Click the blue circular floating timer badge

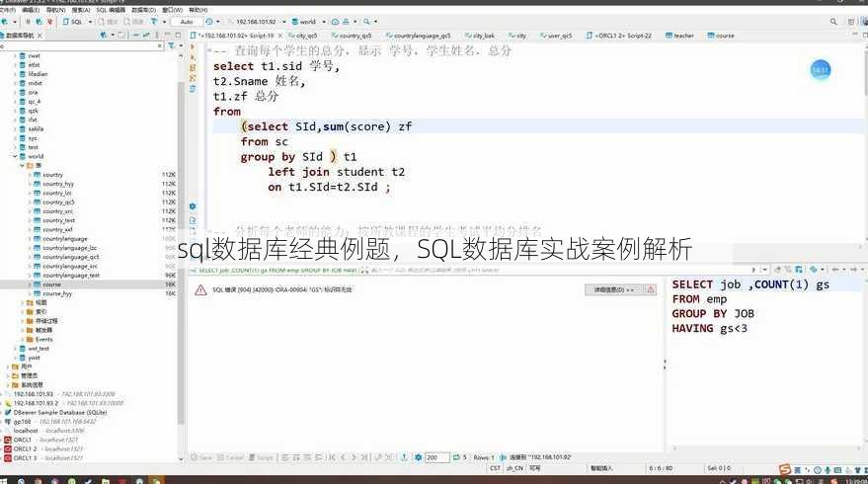point(820,70)
